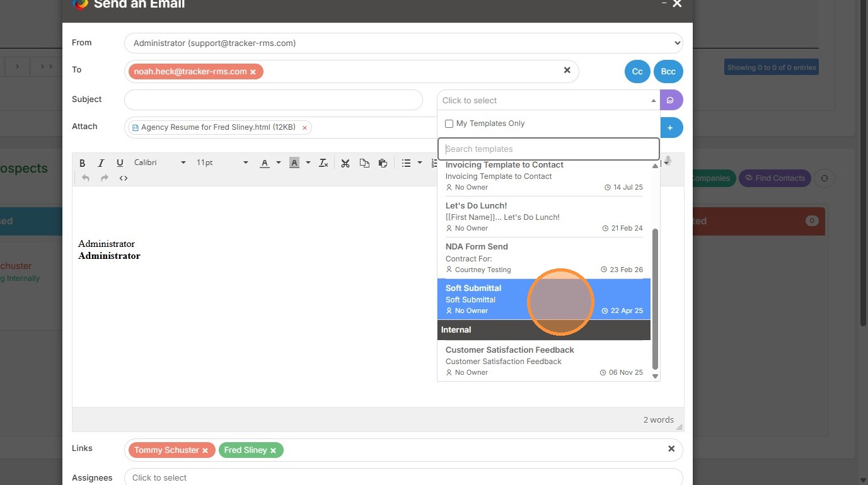The width and height of the screenshot is (868, 485).
Task: Clear all Links entries
Action: 671,449
